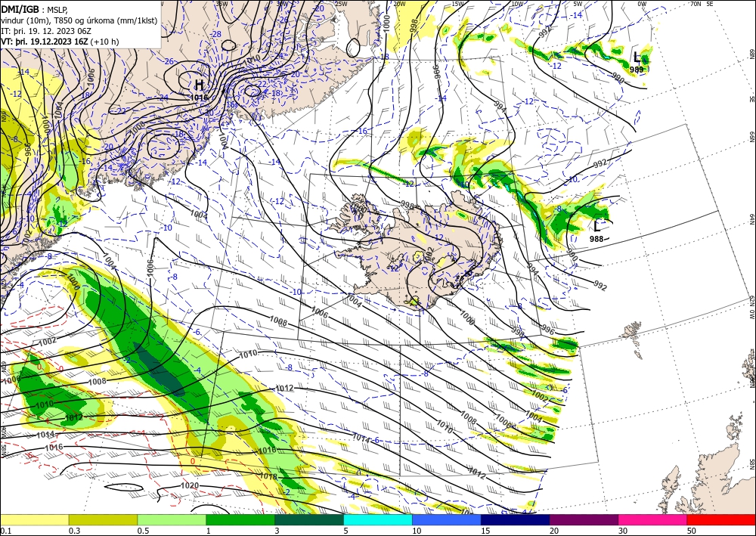The image size is (756, 536).
Task: Click the L low symbol labeled 988
Action: click(x=597, y=225)
